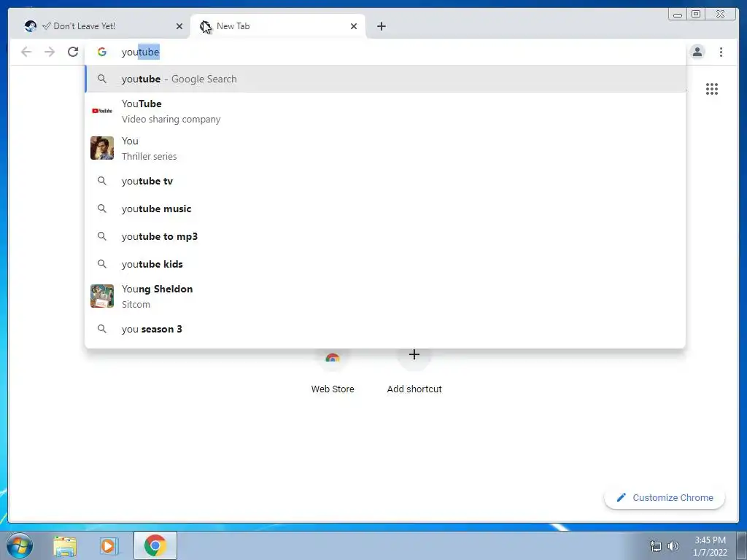The image size is (747, 560).
Task: Select YouTube Video sharing company suggestion
Action: (385, 111)
